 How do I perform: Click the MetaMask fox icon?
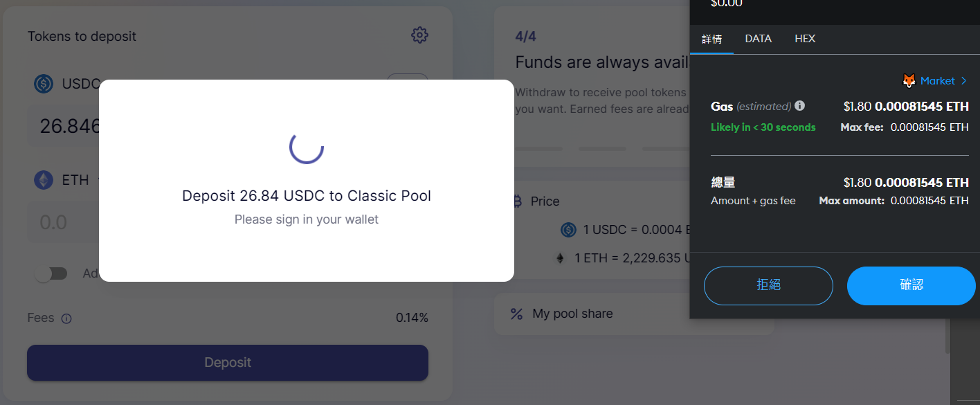click(x=909, y=81)
